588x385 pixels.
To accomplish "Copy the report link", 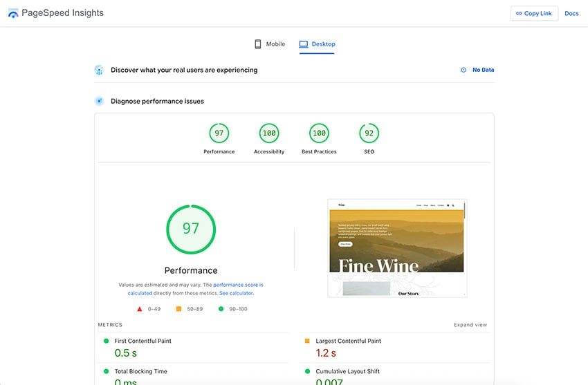I will point(534,13).
